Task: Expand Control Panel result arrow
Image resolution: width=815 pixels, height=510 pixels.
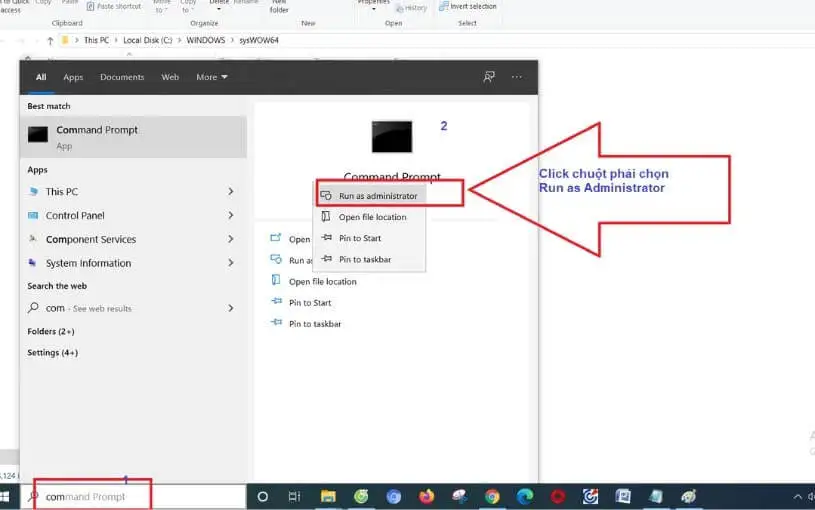Action: point(231,215)
